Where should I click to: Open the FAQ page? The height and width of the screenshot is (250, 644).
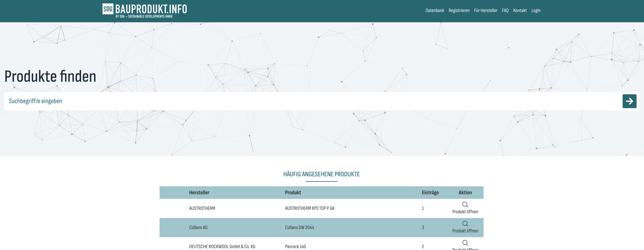[x=505, y=11]
